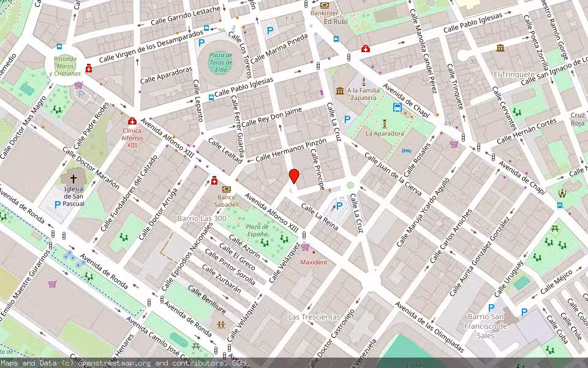Click the pharmacy cross near Bankinter Ed.Rubi
588x368 pixels.
click(x=365, y=48)
